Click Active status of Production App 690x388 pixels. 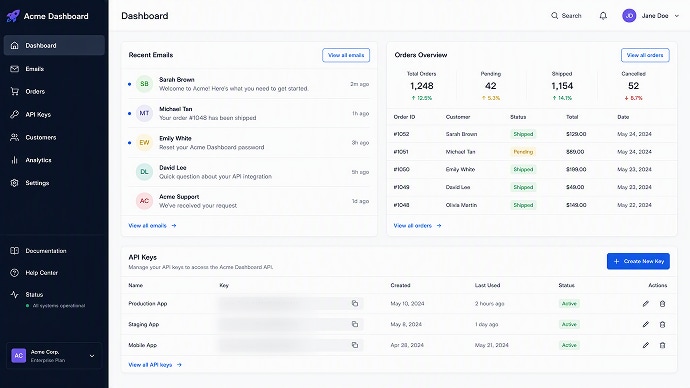569,304
